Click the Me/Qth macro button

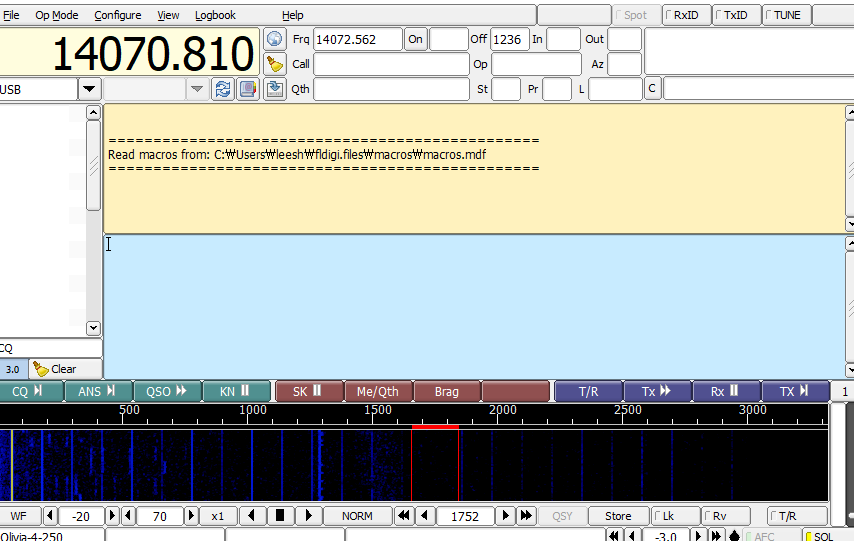(x=379, y=391)
